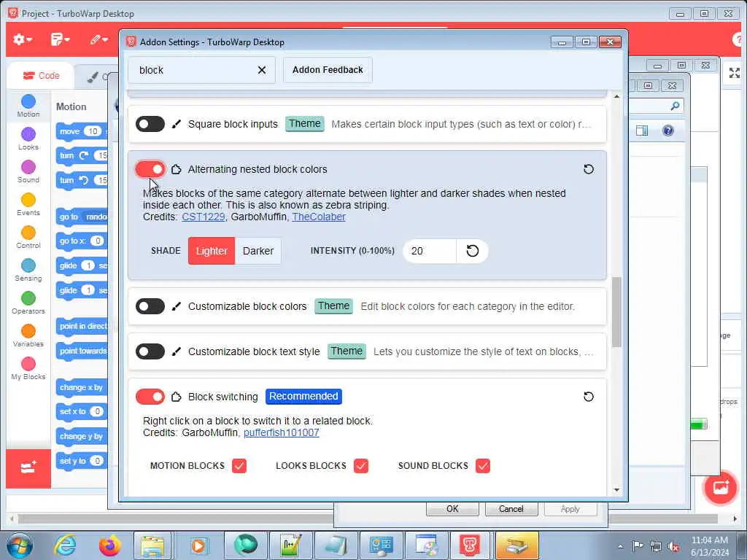
Task: Open media player from taskbar
Action: [x=198, y=545]
